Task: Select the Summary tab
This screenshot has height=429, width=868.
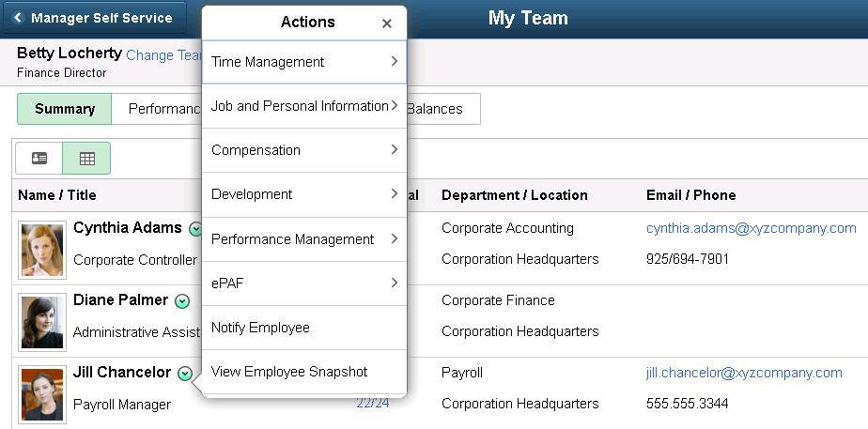Action: click(x=65, y=109)
